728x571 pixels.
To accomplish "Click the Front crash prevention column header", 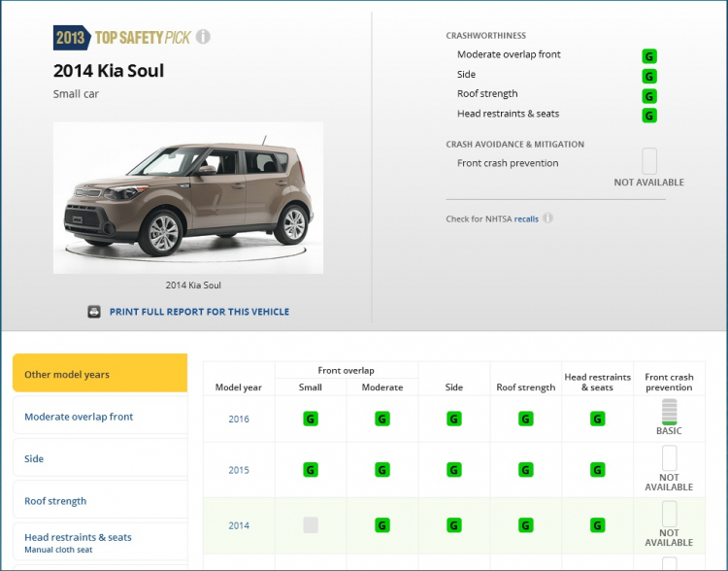I will [669, 383].
